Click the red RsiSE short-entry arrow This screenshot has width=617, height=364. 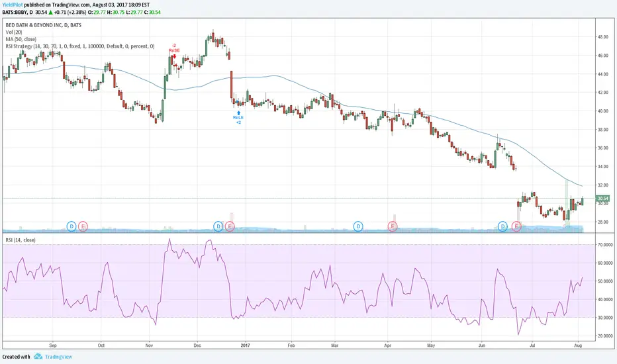pos(174,56)
